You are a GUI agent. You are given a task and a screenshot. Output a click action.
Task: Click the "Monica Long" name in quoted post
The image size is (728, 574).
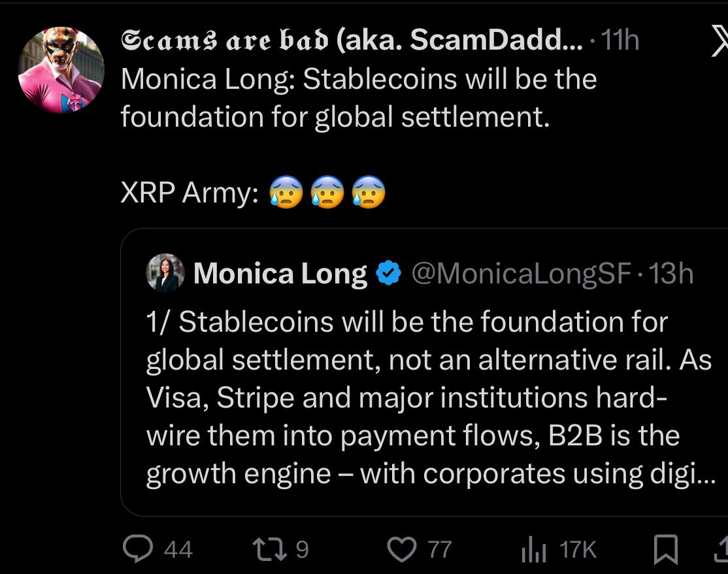(x=280, y=274)
